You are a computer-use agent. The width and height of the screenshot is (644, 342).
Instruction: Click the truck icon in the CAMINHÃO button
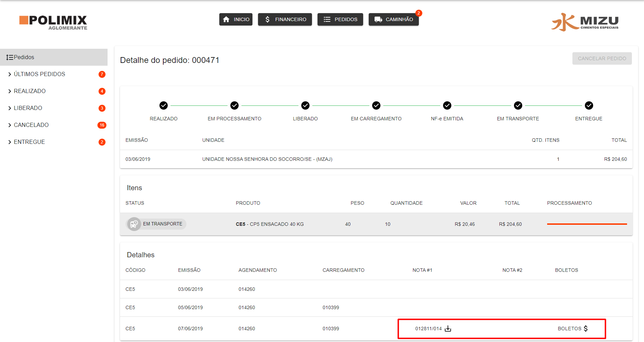378,19
